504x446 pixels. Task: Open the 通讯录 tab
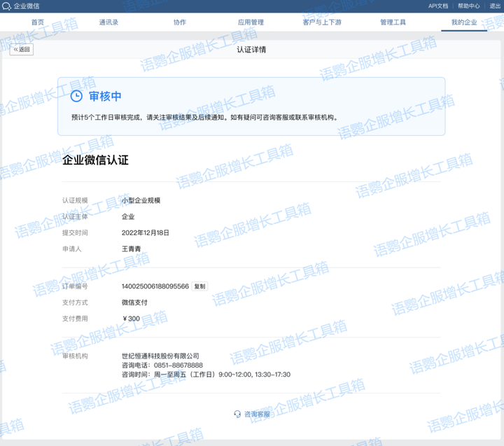(108, 22)
